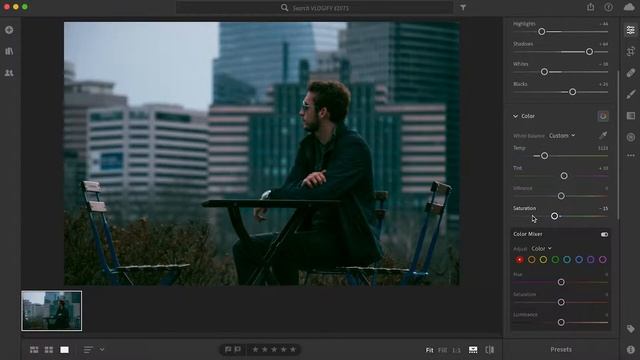Screen dimensions: 640x360
Task: Select the Linear Gradient tool
Action: tap(631, 116)
